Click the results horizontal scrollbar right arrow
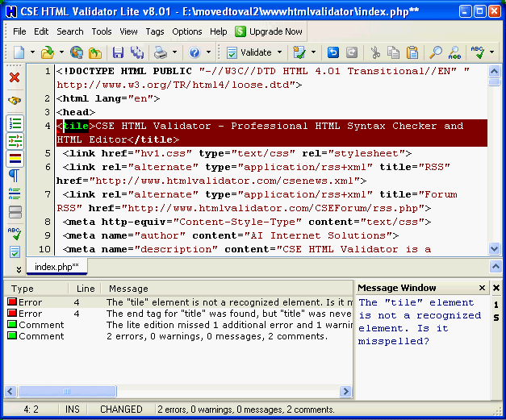 [x=345, y=391]
